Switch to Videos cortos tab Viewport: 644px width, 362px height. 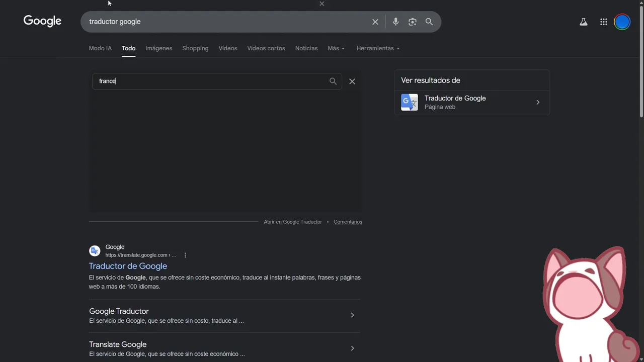[266, 48]
